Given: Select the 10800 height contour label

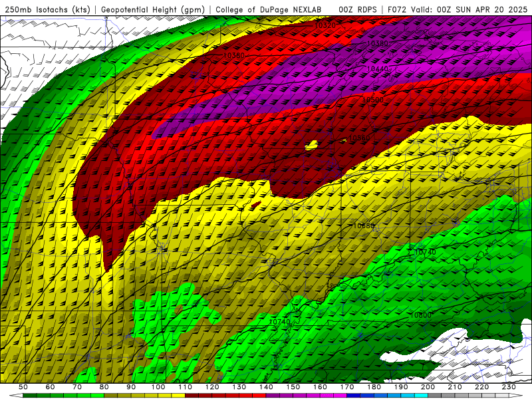Looking at the screenshot, I should click(421, 315).
